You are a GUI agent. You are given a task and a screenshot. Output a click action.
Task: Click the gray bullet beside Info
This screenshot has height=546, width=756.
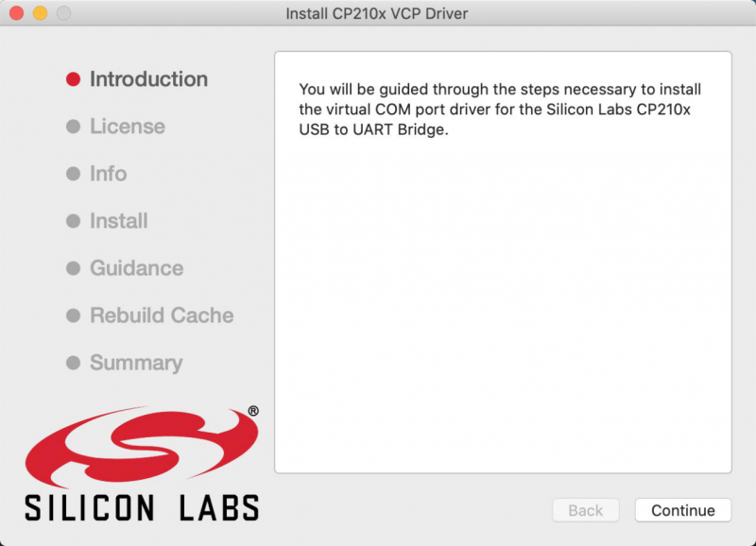point(74,174)
